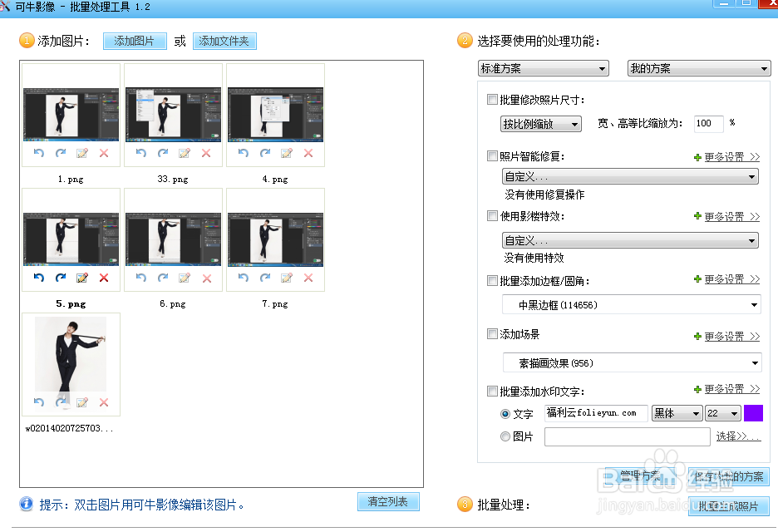Open the 我的方案 tab dropdown
Image resolution: width=778 pixels, height=532 pixels.
click(x=698, y=68)
